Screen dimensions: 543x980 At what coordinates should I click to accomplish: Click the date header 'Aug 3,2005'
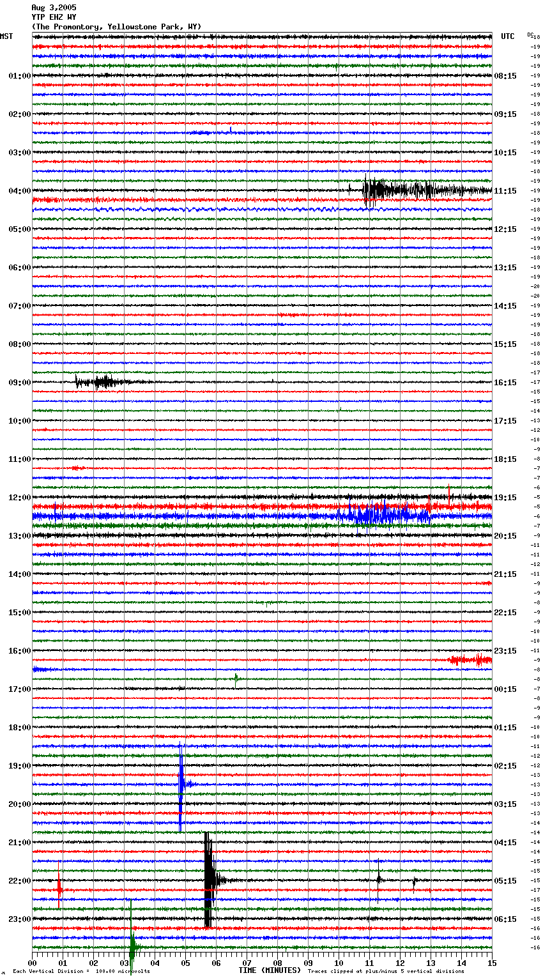pos(54,8)
